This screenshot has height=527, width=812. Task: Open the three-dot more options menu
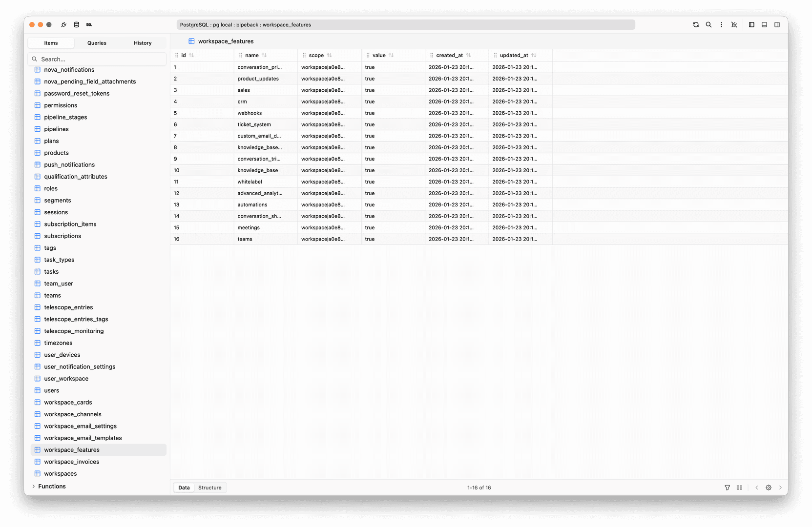(x=721, y=25)
